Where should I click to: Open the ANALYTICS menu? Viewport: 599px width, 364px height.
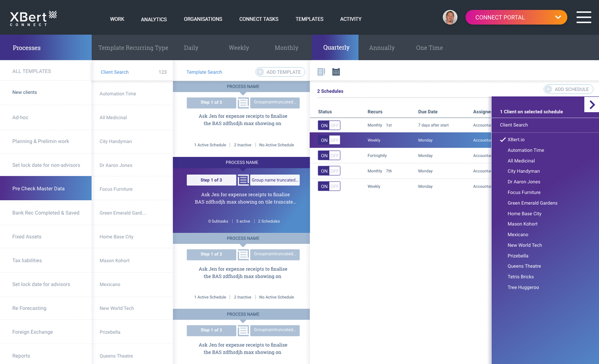click(x=153, y=19)
